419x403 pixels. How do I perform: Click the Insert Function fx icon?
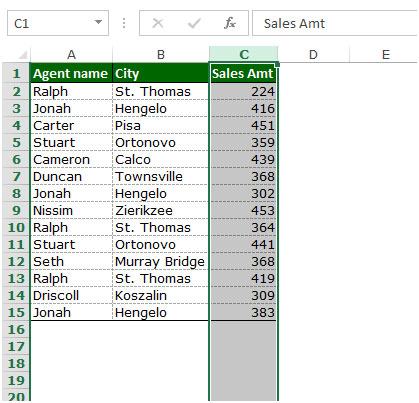point(230,23)
